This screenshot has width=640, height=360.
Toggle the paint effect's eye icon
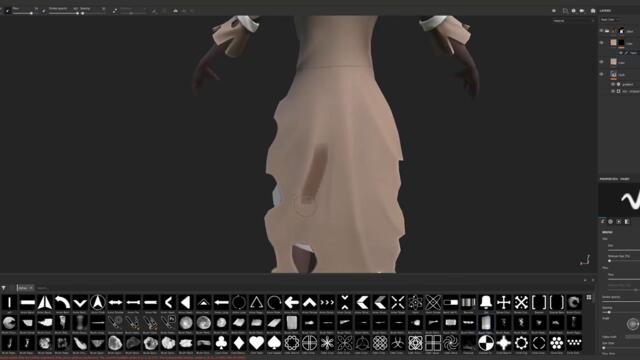tap(621, 53)
